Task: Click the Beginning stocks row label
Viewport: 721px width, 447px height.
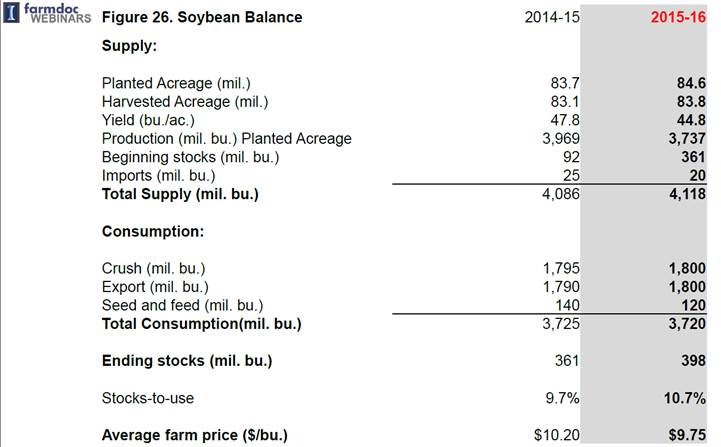Action: [x=190, y=157]
